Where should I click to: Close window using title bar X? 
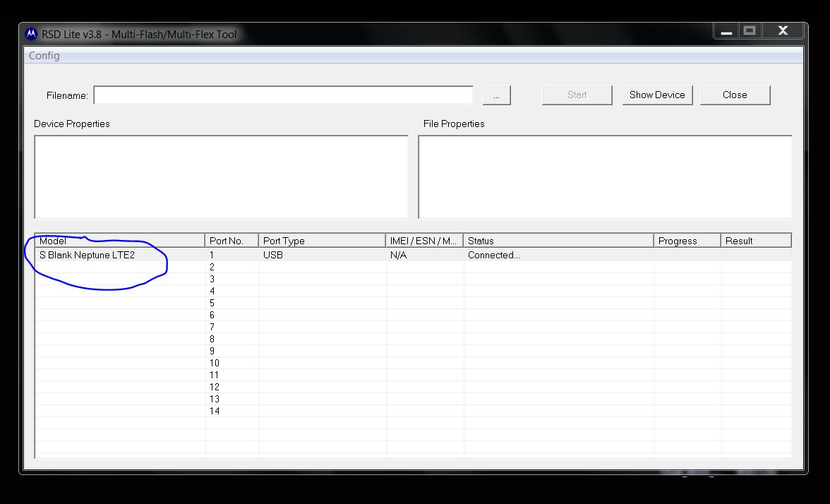point(783,31)
